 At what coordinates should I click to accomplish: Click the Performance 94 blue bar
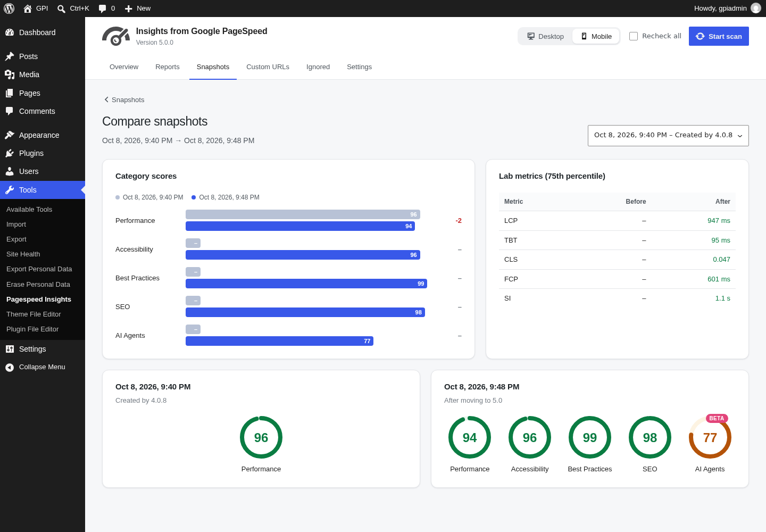pos(300,226)
